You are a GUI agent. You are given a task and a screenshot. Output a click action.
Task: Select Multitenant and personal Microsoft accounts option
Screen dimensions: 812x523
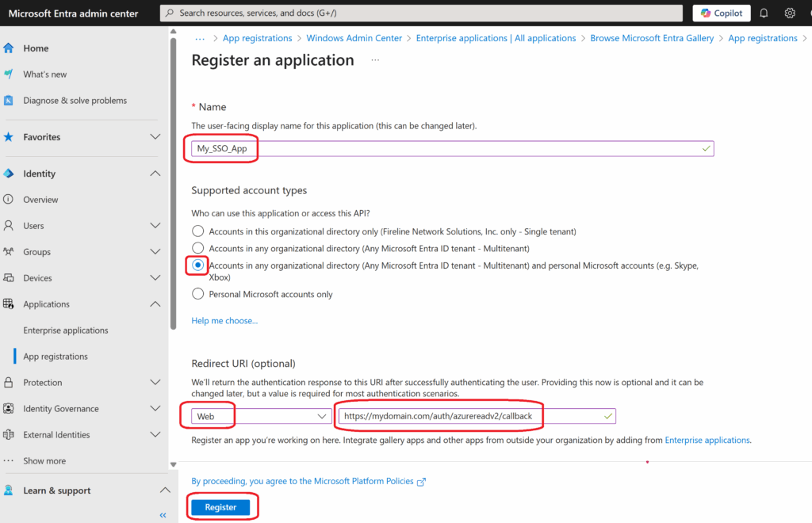(197, 265)
